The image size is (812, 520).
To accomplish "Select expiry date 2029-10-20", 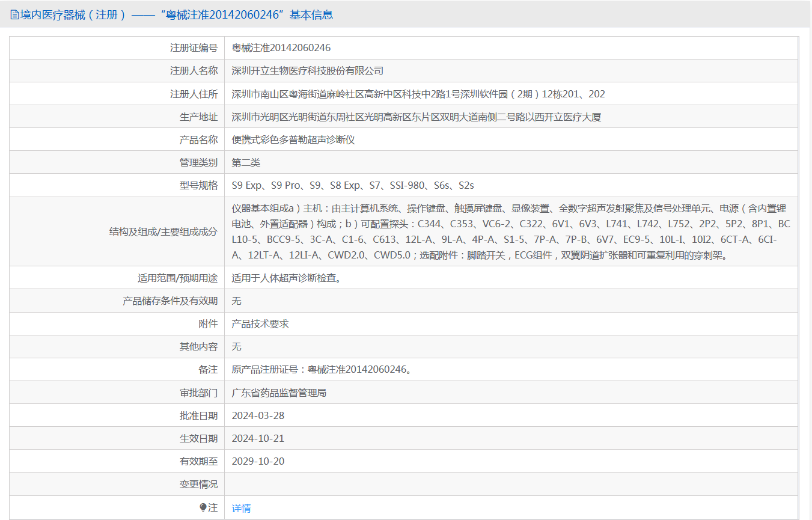I will [x=258, y=462].
